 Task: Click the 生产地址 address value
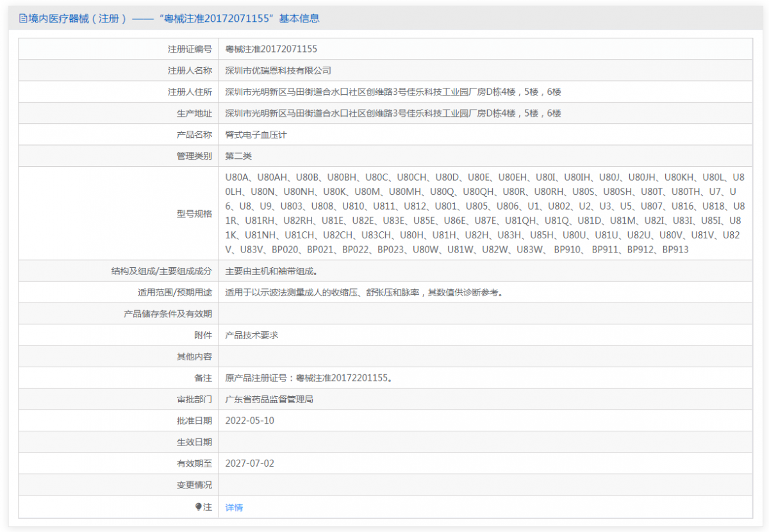click(393, 113)
